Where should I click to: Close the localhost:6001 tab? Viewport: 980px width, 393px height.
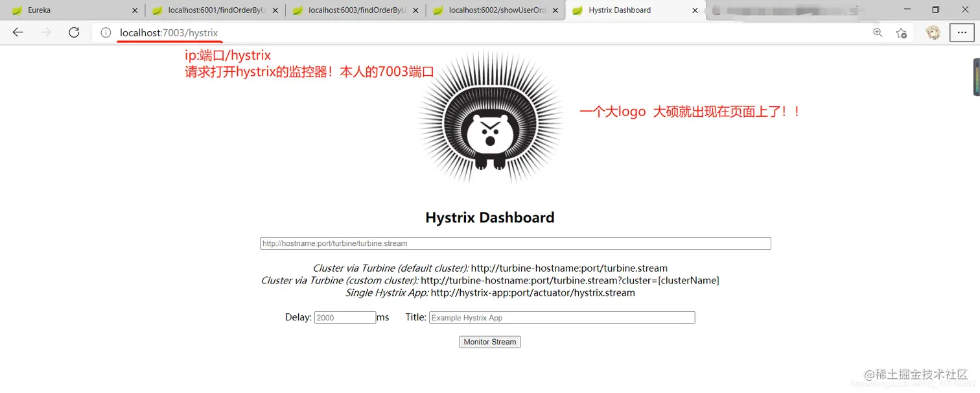coord(275,10)
